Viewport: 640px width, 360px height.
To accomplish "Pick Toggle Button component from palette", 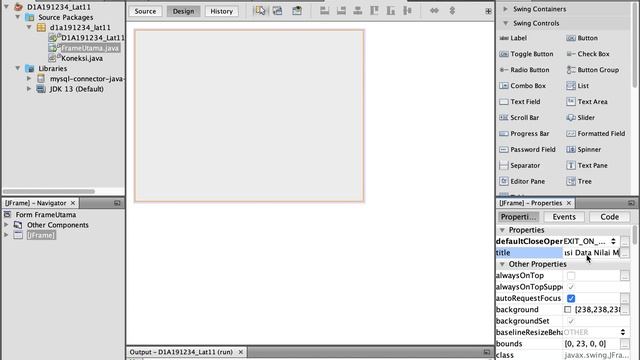I will [526, 54].
